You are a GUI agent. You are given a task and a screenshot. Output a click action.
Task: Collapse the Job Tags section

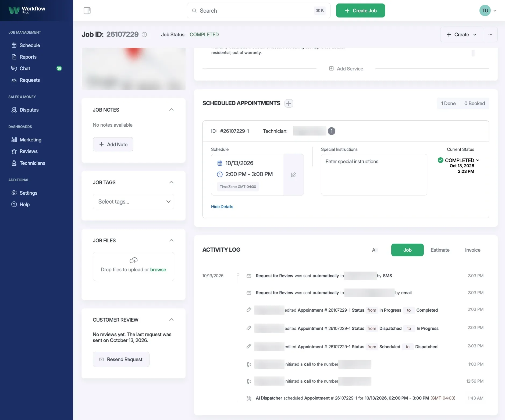[171, 182]
